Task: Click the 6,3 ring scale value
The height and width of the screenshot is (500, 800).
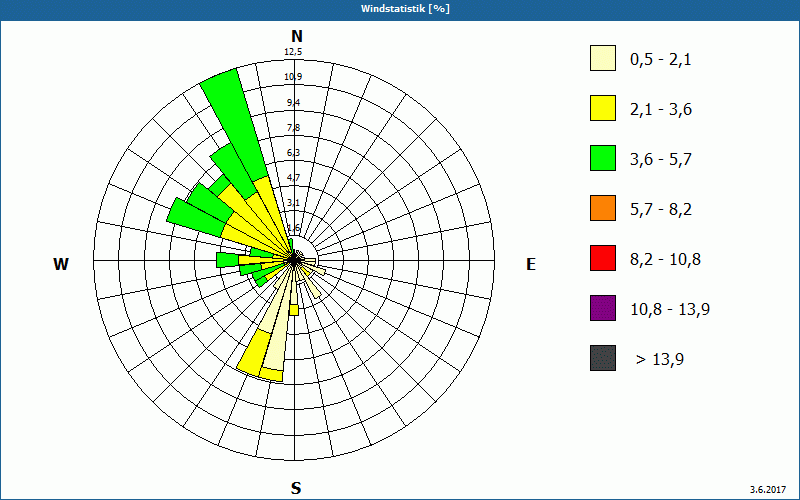Action: pyautogui.click(x=293, y=153)
